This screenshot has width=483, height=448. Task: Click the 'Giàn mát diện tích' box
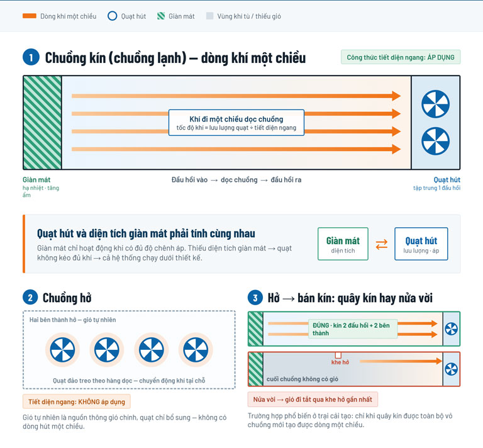pos(343,244)
